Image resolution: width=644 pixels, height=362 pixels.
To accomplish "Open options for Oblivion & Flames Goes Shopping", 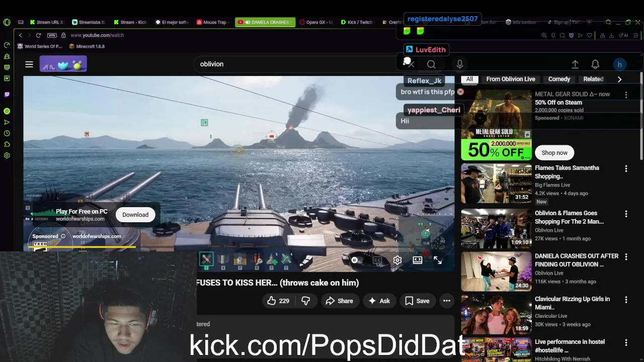I will 626,214.
